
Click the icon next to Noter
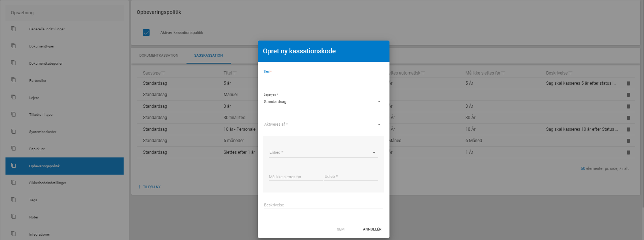point(14,217)
